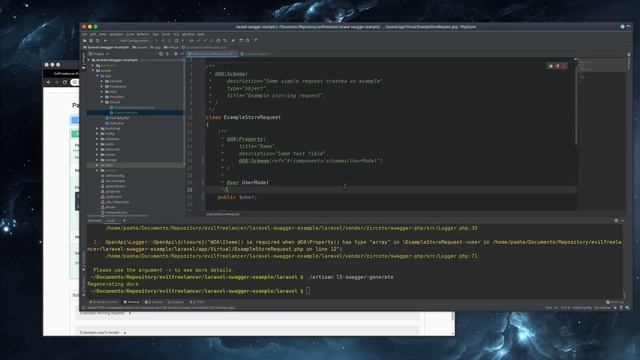The image size is (640, 360).
Task: Open the Terminal panel gear settings
Action: 616,220
